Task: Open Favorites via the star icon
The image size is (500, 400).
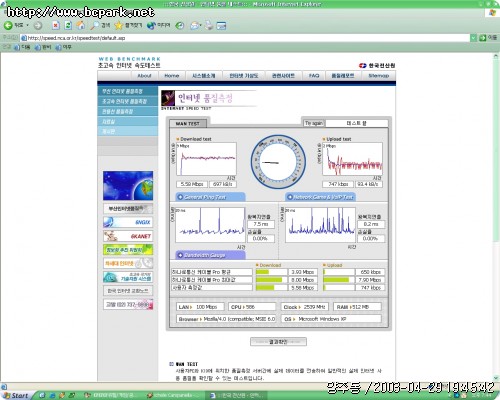Action: pos(118,25)
